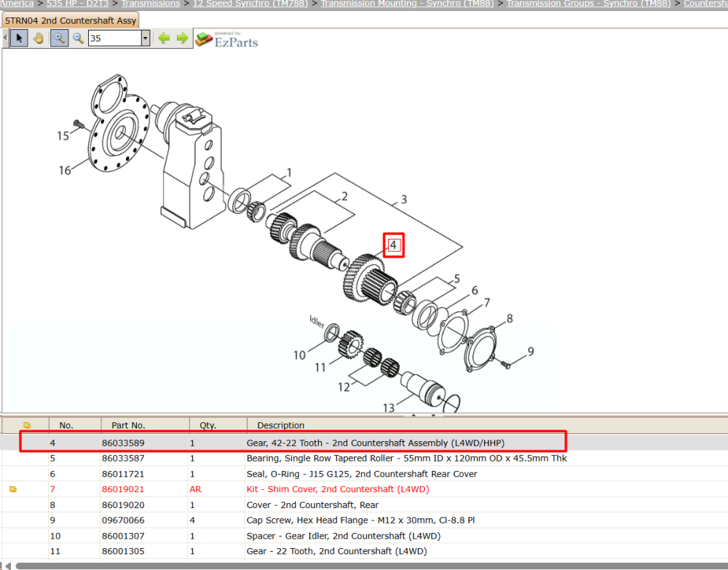728x570 pixels.
Task: Select the Seal, O-Ring - J15 G125 row
Action: coord(362,474)
